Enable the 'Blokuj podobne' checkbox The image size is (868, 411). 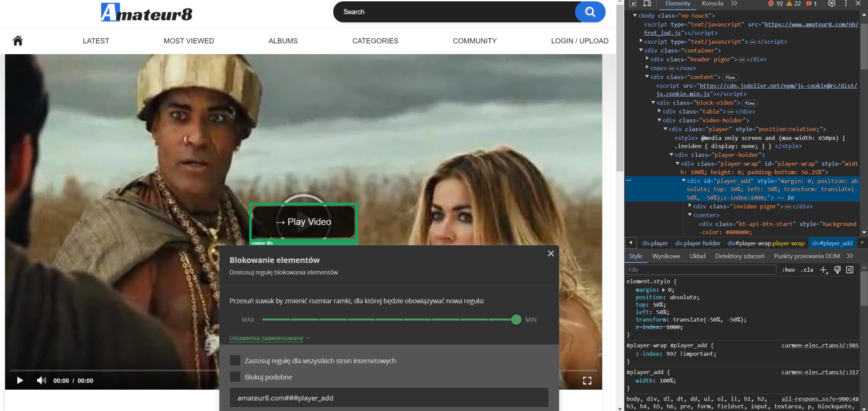point(235,377)
